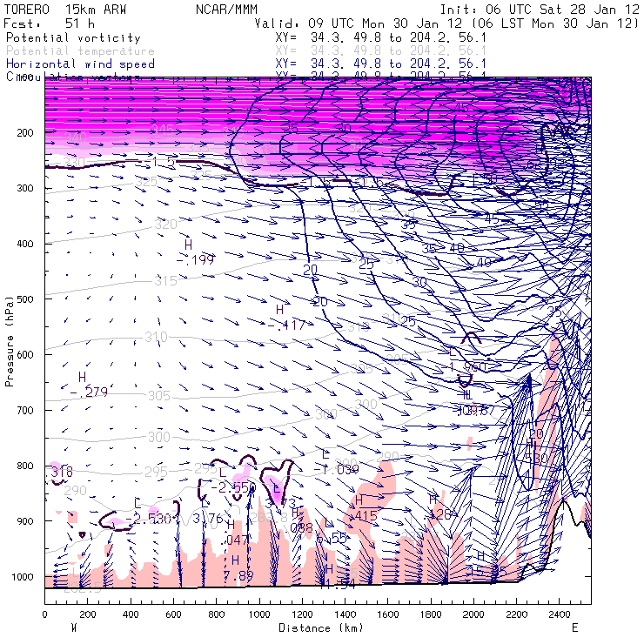Click the 'Pressure (hPa)' axis title
This screenshot has height=644, width=644.
coord(9,341)
